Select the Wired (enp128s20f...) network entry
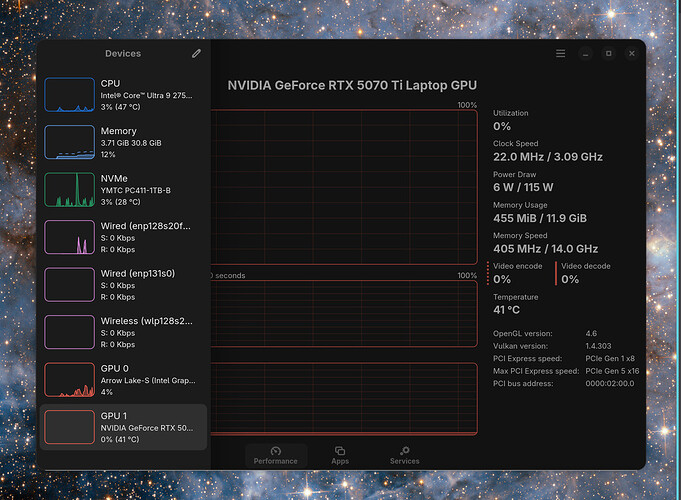Image resolution: width=681 pixels, height=500 pixels. point(123,237)
